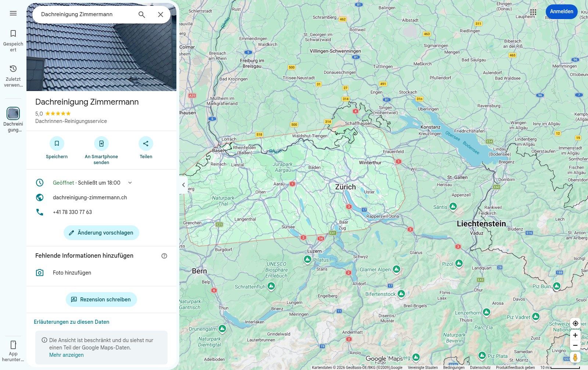Zoom in with the plus button
Viewport: 588px width, 370px height.
[576, 335]
